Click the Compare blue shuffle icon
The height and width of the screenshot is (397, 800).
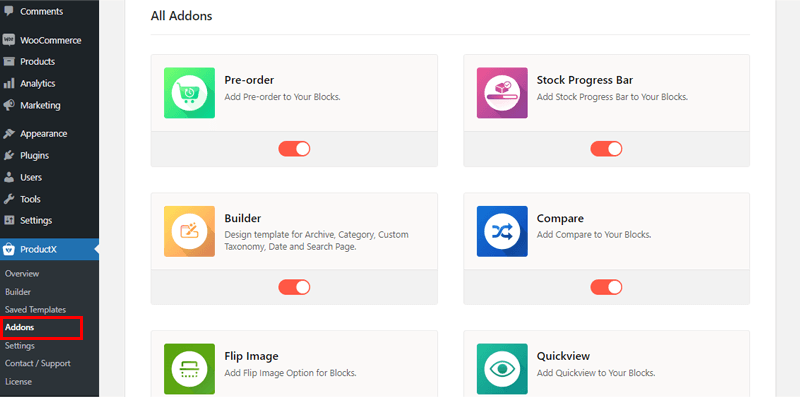[502, 231]
